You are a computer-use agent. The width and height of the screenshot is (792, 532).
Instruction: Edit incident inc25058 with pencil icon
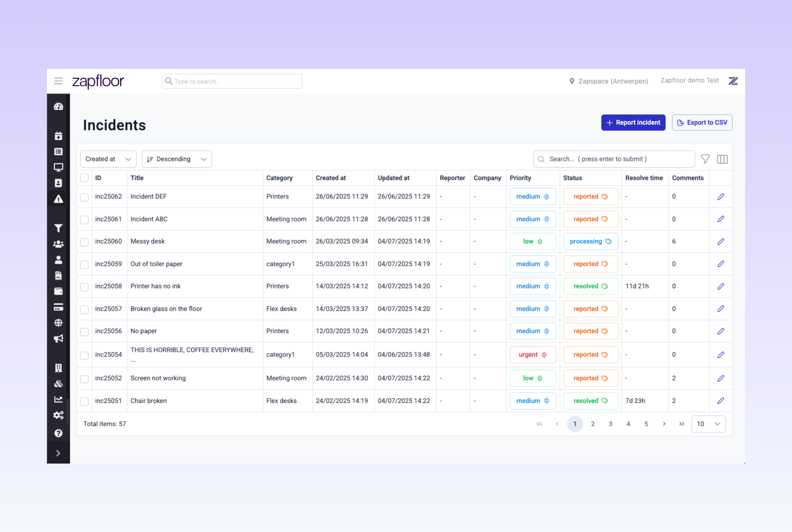pyautogui.click(x=721, y=286)
